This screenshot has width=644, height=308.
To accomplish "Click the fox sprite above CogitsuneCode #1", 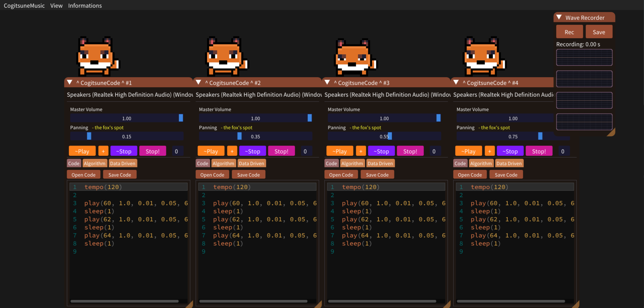I will 98,56.
